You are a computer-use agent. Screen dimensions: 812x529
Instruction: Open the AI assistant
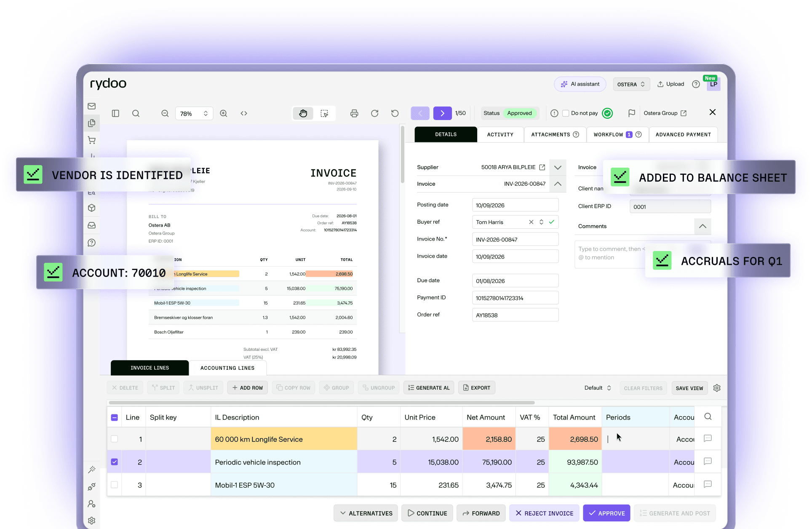click(580, 84)
